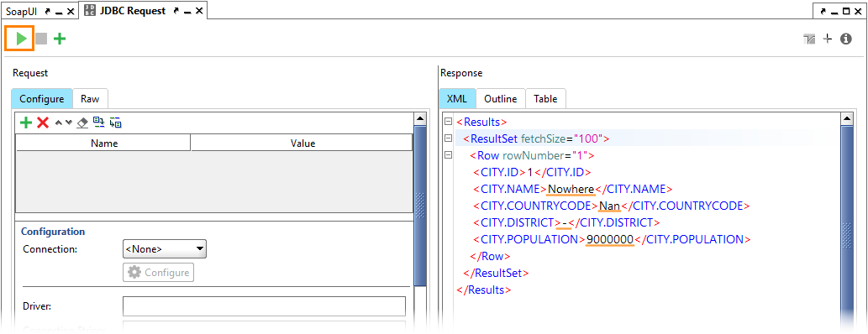Click the response pane vertical scrollbar
The height and width of the screenshot is (334, 868).
(x=846, y=222)
